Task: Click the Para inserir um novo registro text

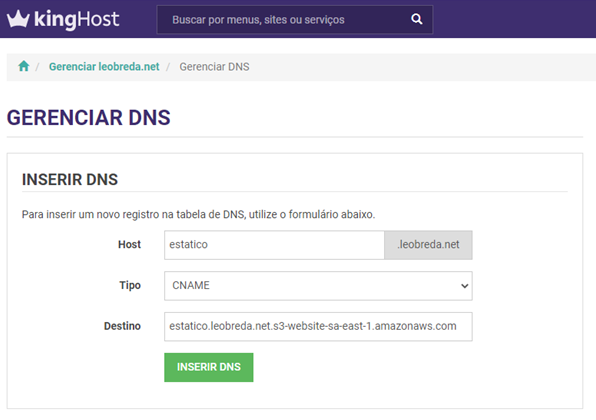Action: (198, 214)
